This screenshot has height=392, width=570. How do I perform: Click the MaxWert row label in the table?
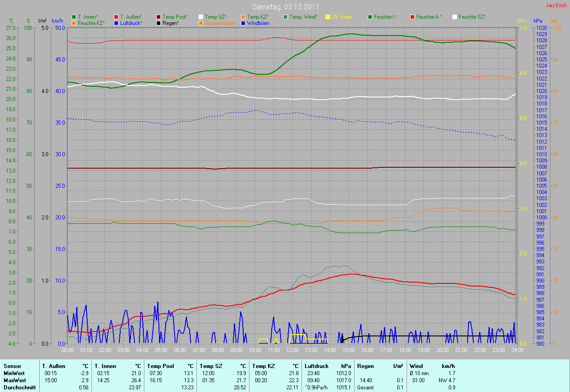(x=14, y=380)
